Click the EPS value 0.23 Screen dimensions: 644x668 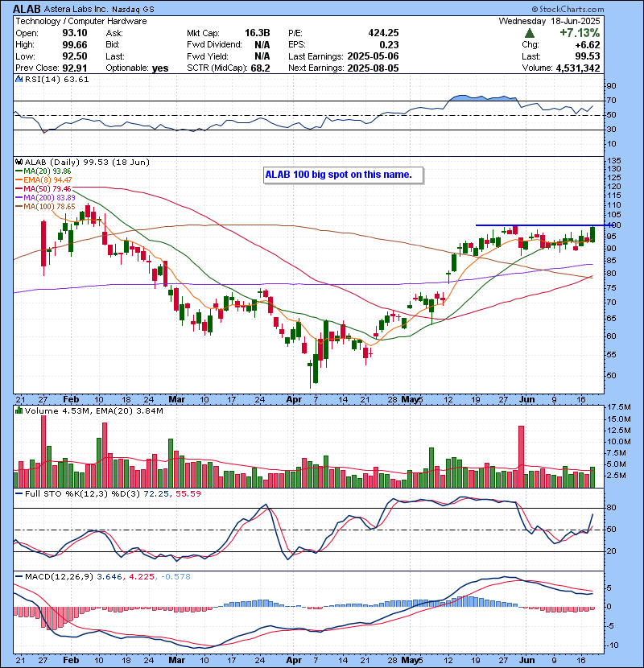pos(389,45)
